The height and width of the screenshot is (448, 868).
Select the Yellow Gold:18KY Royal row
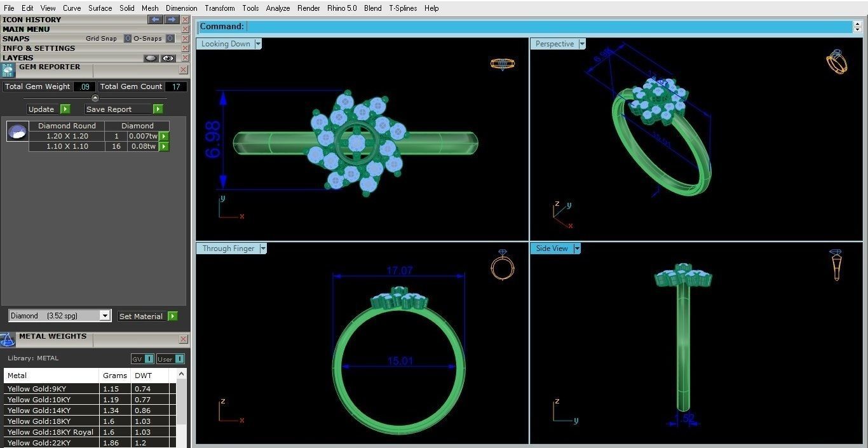click(x=90, y=432)
